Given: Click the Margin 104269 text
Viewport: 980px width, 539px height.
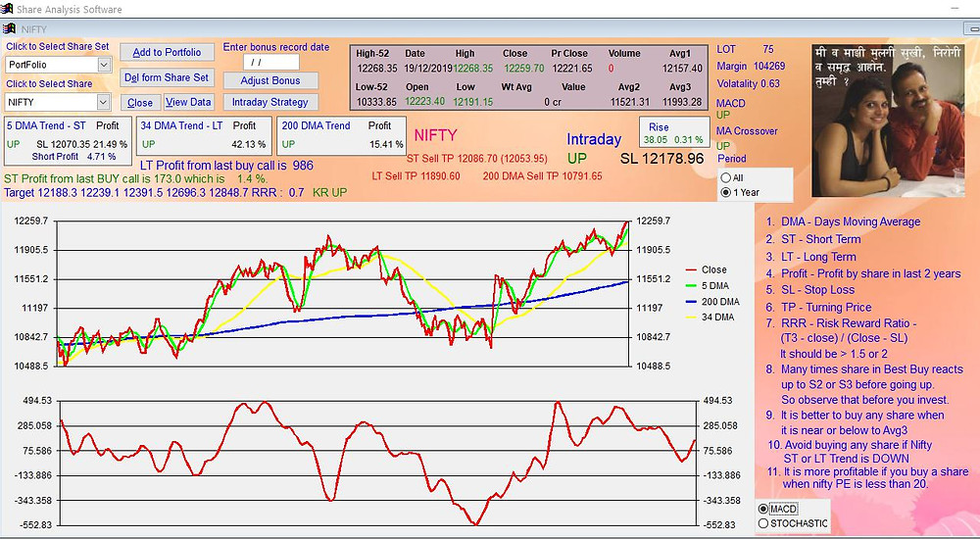Looking at the screenshot, I should point(751,66).
